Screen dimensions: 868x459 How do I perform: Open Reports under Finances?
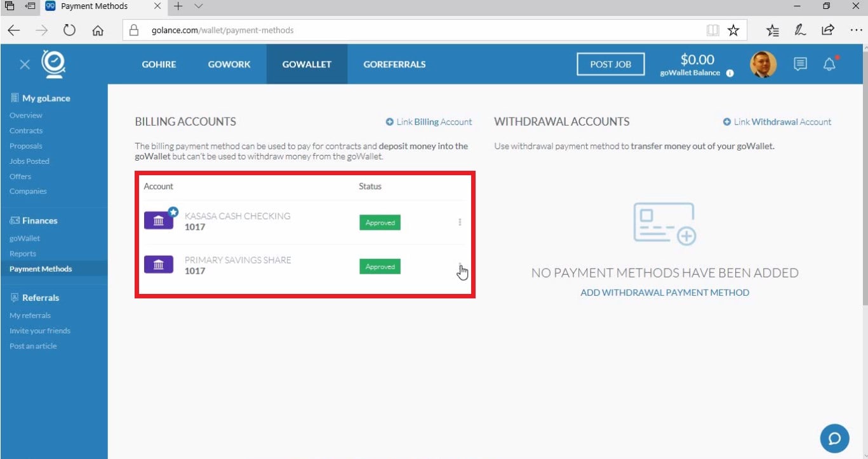[x=23, y=253]
